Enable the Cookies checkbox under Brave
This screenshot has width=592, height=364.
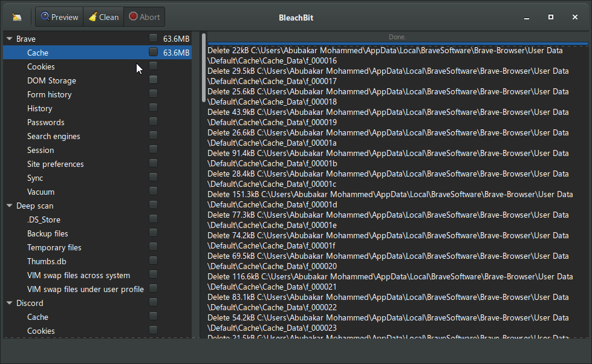[153, 65]
